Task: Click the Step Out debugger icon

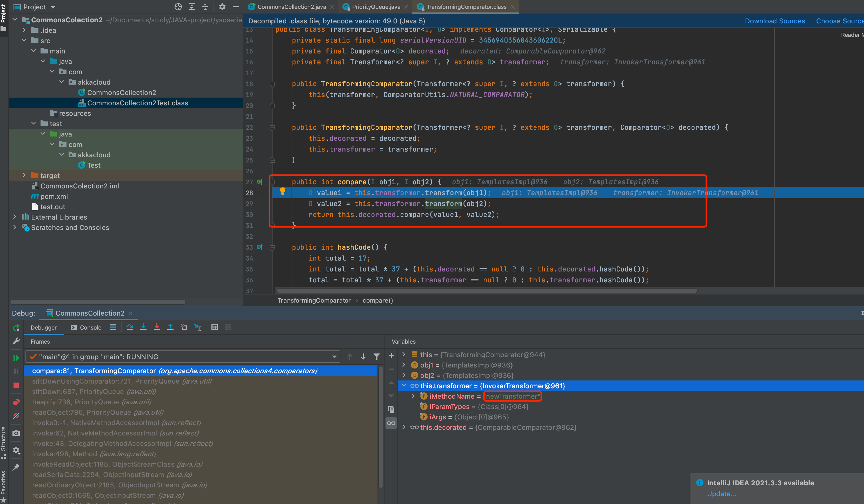Action: click(170, 327)
